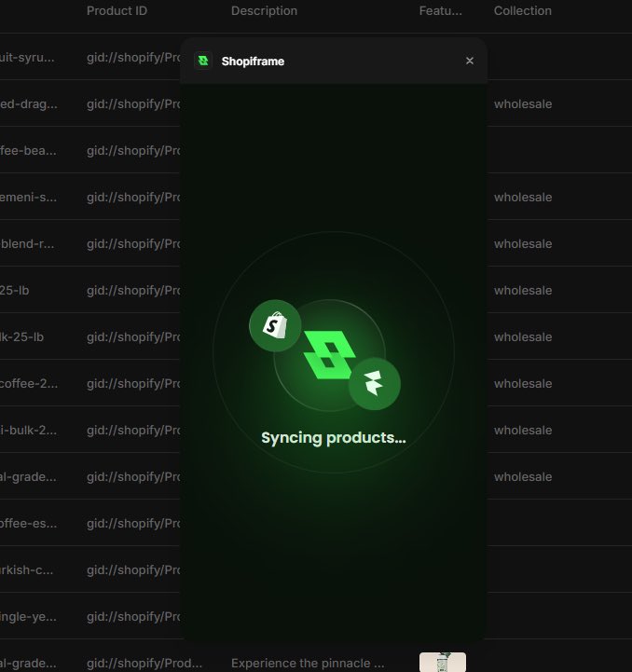This screenshot has height=672, width=632.
Task: Click Product ID cell in 'ingle-ye...' row
Action: coord(133,617)
